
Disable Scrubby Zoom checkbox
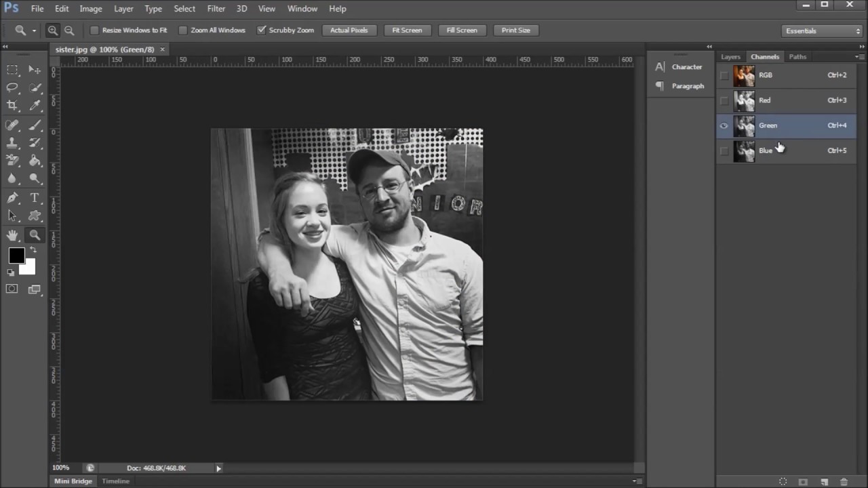tap(262, 30)
